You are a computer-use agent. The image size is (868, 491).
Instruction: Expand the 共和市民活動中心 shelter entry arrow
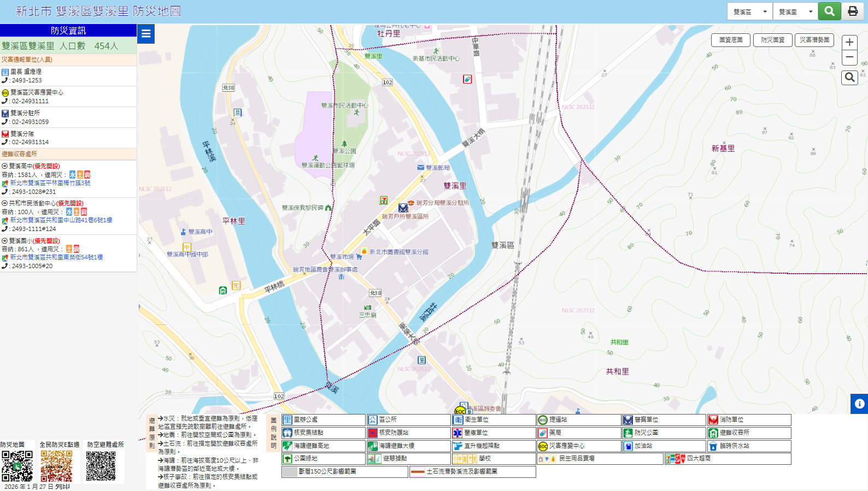point(4,203)
